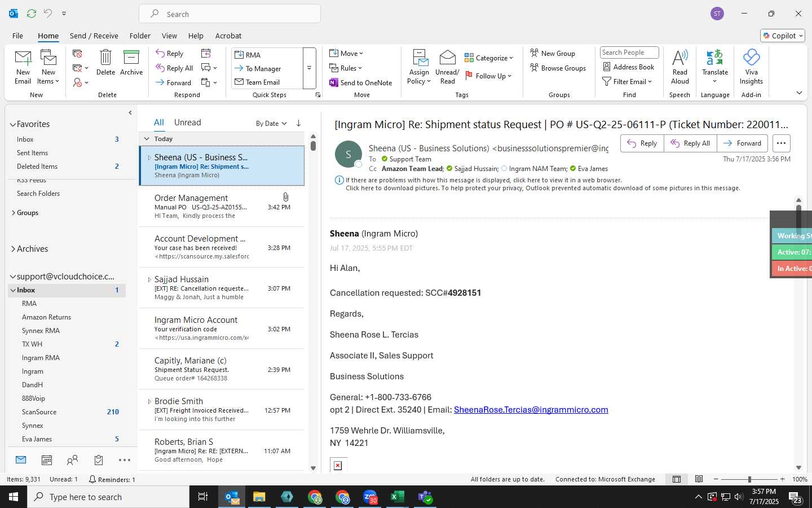Open Move dropdown
The height and width of the screenshot is (508, 812).
click(346, 54)
